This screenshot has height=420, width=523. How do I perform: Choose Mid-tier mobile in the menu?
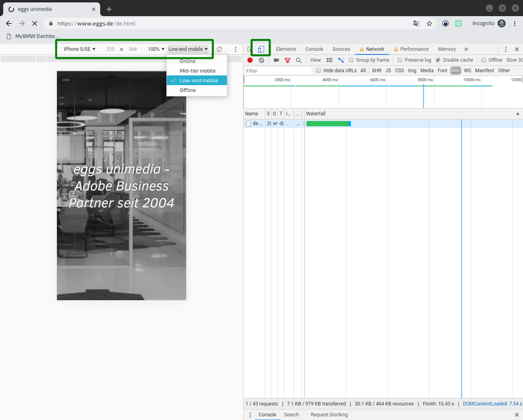click(197, 71)
